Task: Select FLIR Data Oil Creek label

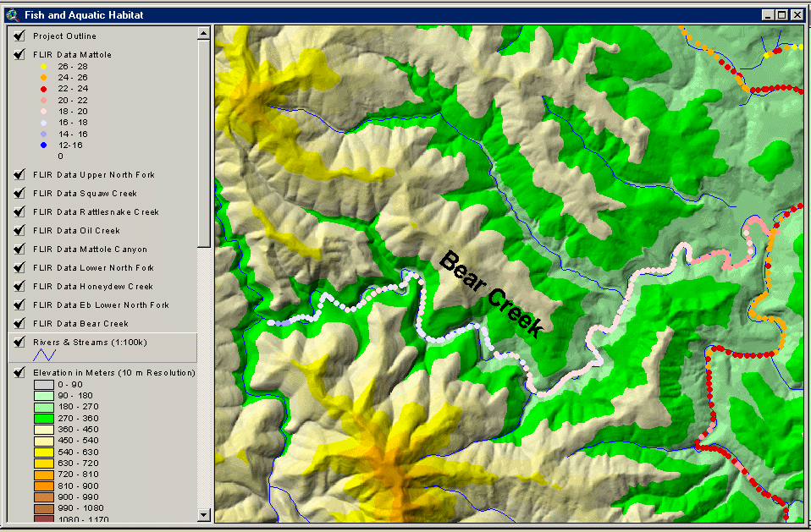Action: [76, 231]
